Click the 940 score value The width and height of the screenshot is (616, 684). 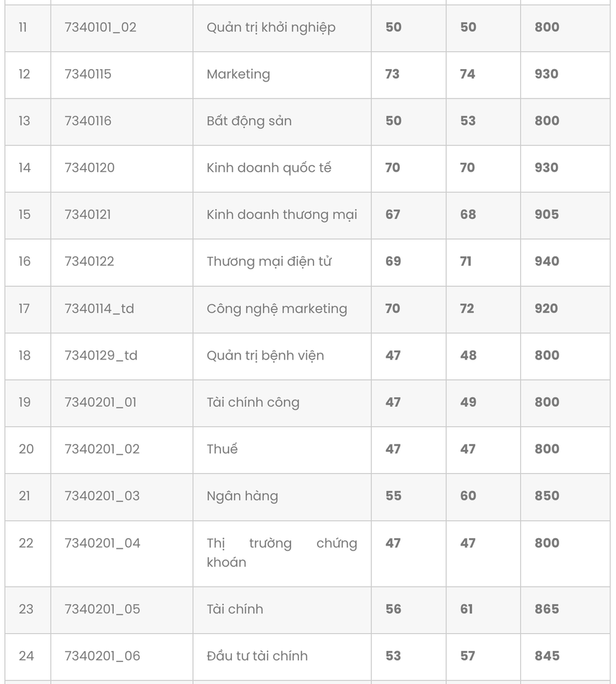547,262
